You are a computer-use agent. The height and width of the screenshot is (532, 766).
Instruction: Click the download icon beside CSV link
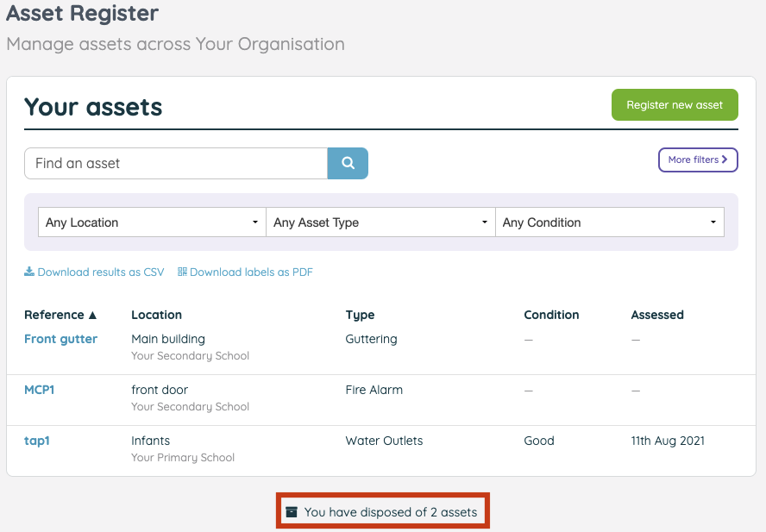29,272
